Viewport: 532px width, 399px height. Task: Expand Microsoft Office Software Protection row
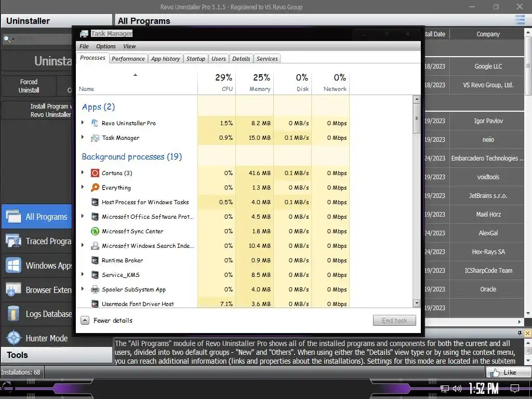coord(83,216)
